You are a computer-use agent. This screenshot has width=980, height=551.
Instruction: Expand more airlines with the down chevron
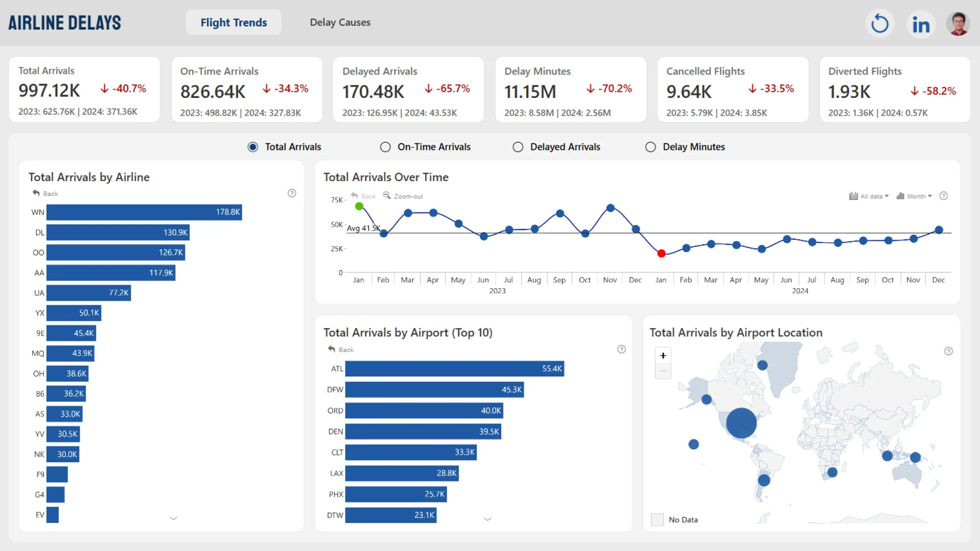click(174, 518)
